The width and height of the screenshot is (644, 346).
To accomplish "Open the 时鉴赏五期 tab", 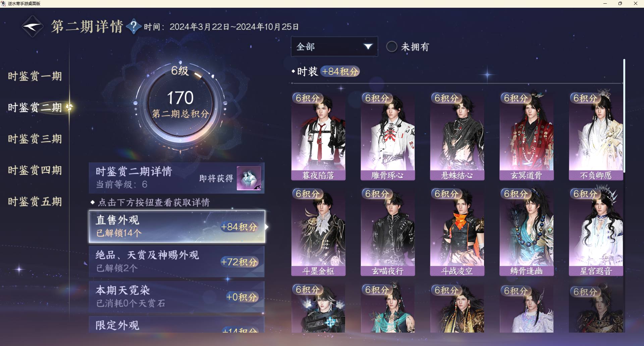I will (x=35, y=201).
